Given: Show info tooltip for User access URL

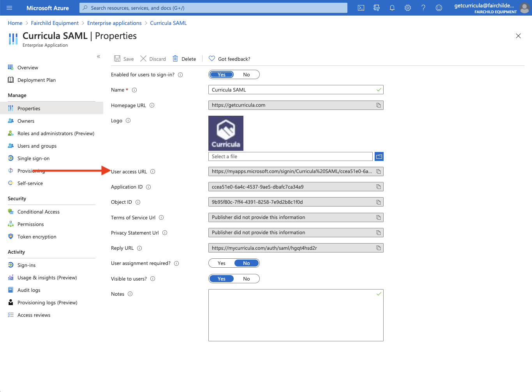Looking at the screenshot, I should [x=153, y=171].
